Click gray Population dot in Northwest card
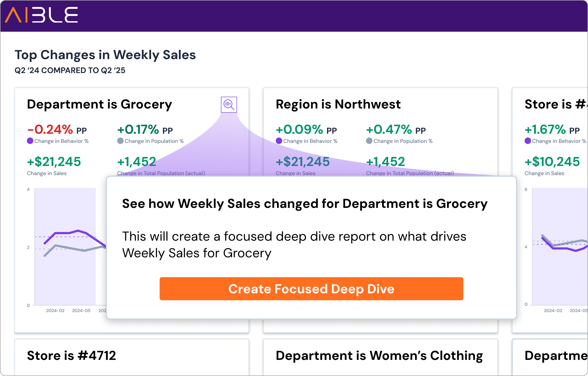The height and width of the screenshot is (376, 588). (x=369, y=141)
